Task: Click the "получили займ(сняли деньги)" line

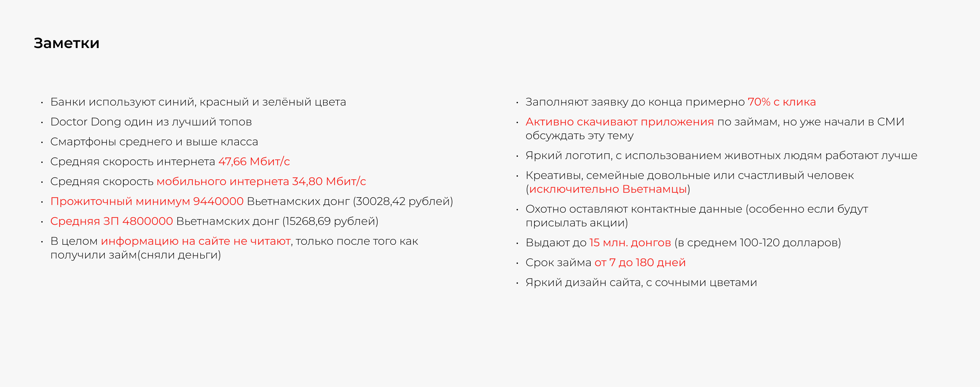Action: [x=135, y=255]
